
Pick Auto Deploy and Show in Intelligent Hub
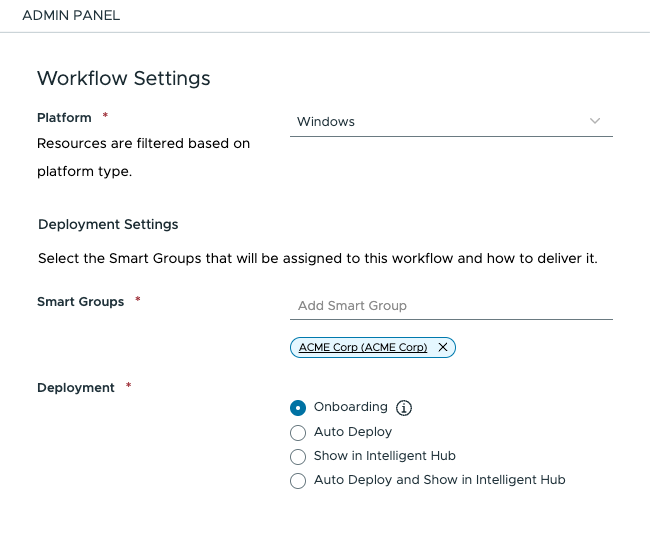point(297,481)
